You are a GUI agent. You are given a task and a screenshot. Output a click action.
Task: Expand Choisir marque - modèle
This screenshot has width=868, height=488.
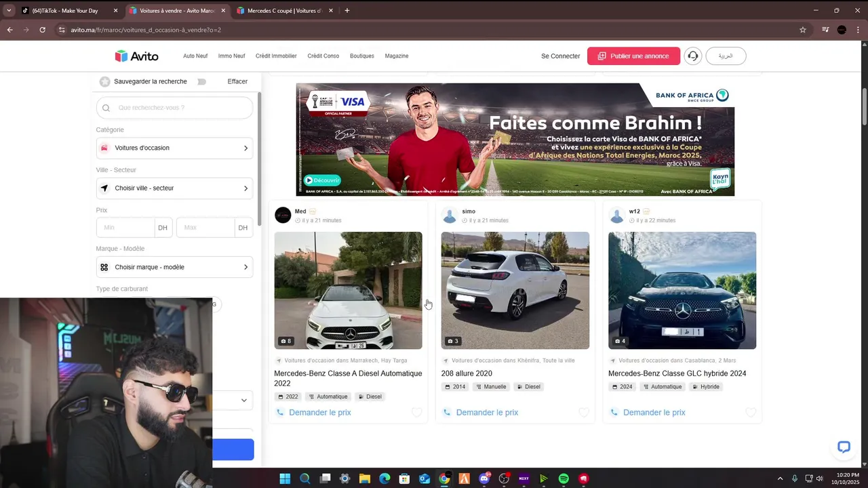tap(174, 267)
